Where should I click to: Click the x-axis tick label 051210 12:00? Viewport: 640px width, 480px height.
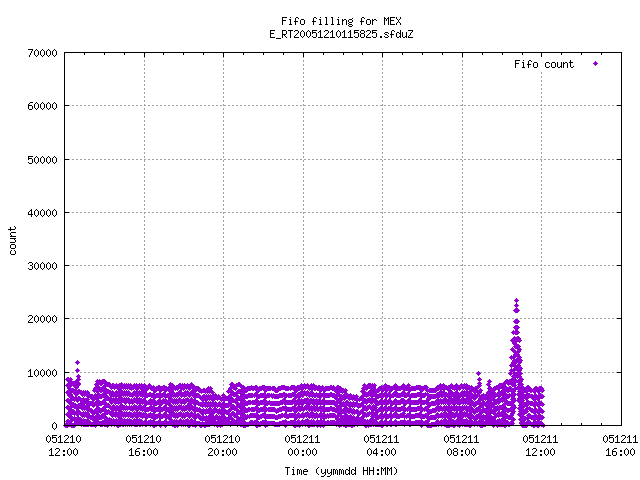click(x=64, y=446)
